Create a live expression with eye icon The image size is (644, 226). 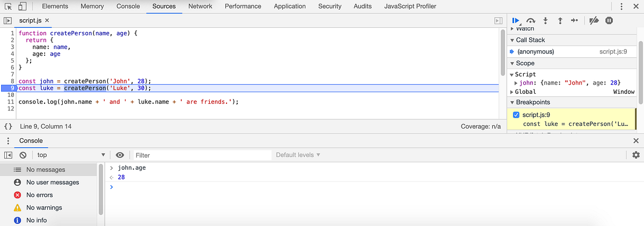(x=120, y=155)
